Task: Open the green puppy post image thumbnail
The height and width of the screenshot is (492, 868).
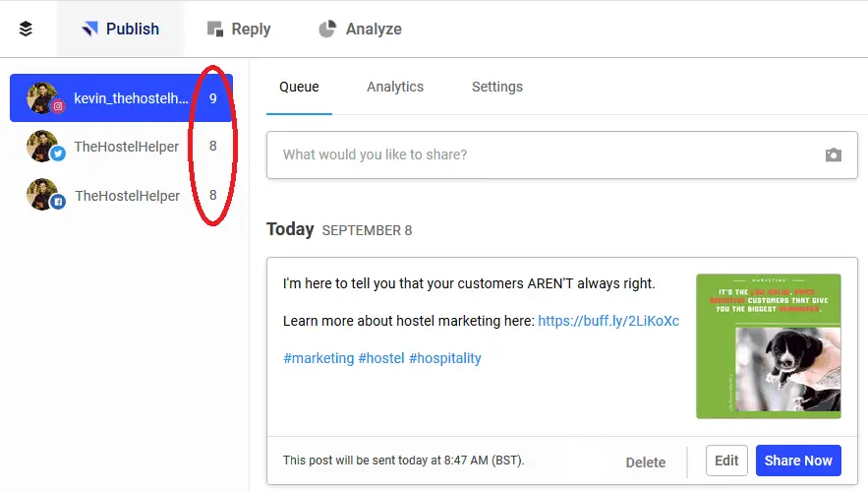Action: 769,346
